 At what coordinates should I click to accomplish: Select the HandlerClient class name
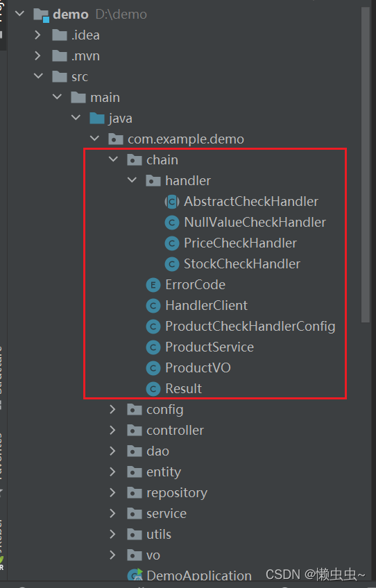click(x=207, y=305)
